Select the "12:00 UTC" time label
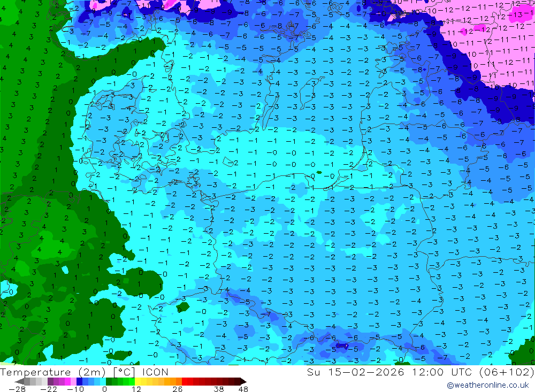 [443, 372]
